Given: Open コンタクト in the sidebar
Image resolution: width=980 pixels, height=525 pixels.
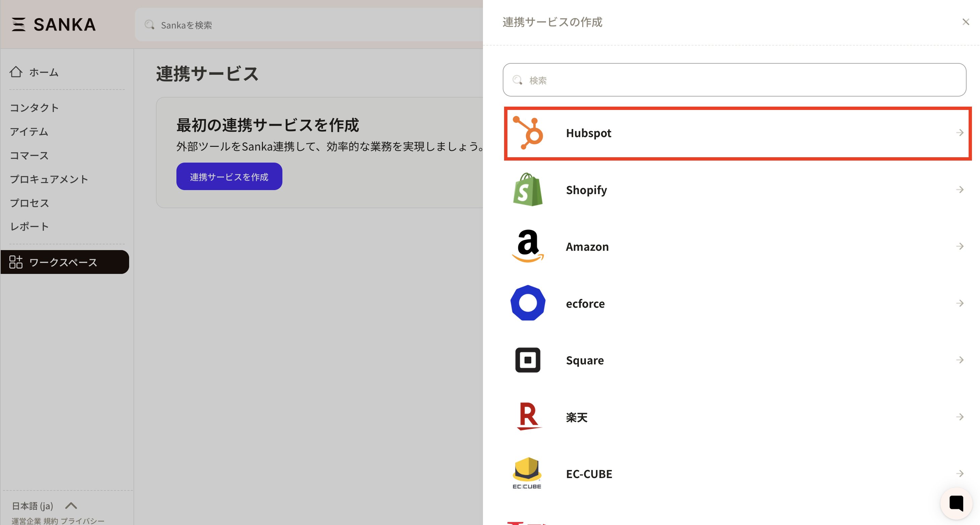Looking at the screenshot, I should tap(34, 108).
